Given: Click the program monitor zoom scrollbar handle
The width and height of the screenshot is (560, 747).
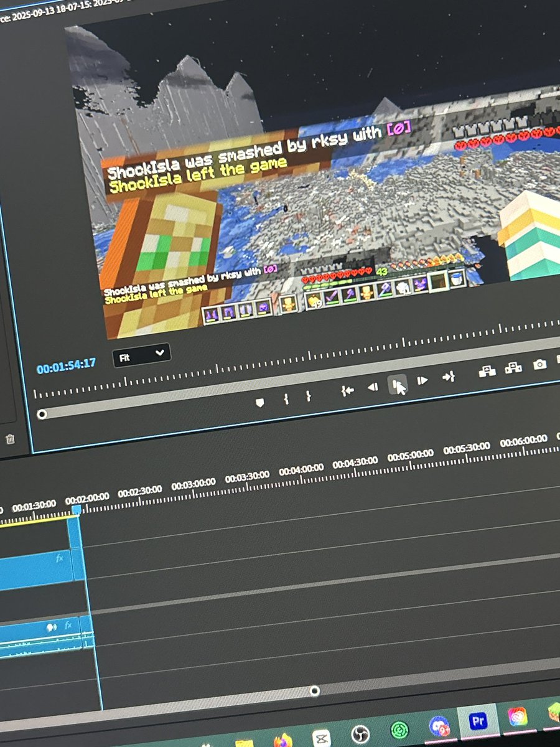Looking at the screenshot, I should coord(42,414).
